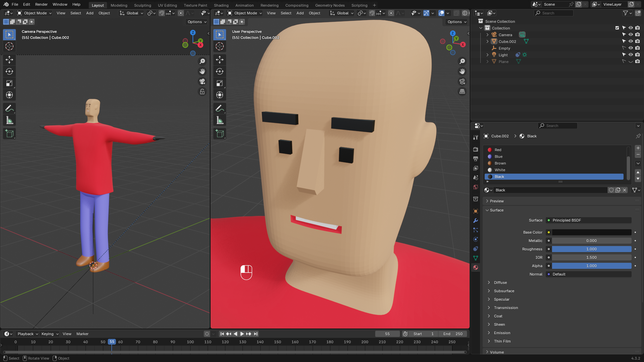Click the Options button in right viewport
This screenshot has height=362, width=644.
pyautogui.click(x=457, y=22)
